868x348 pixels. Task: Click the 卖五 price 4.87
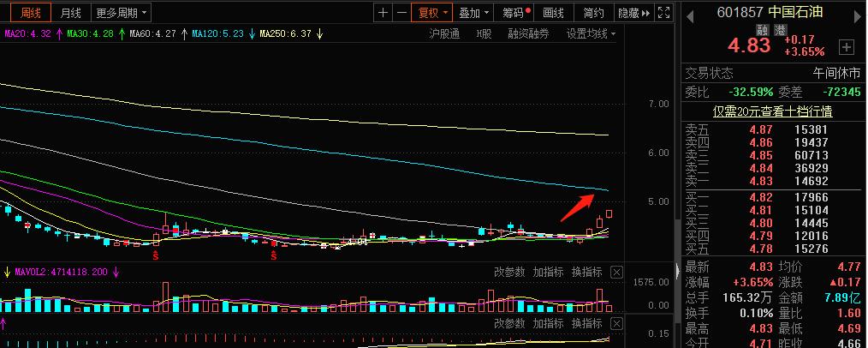click(761, 129)
